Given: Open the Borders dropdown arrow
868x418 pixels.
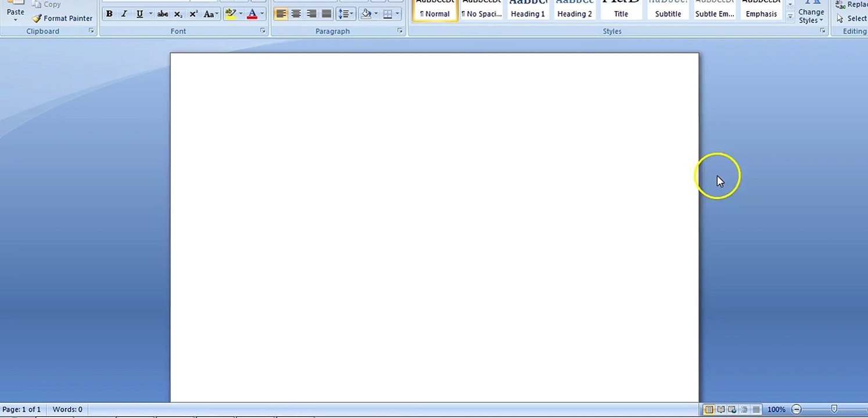Looking at the screenshot, I should [x=397, y=14].
